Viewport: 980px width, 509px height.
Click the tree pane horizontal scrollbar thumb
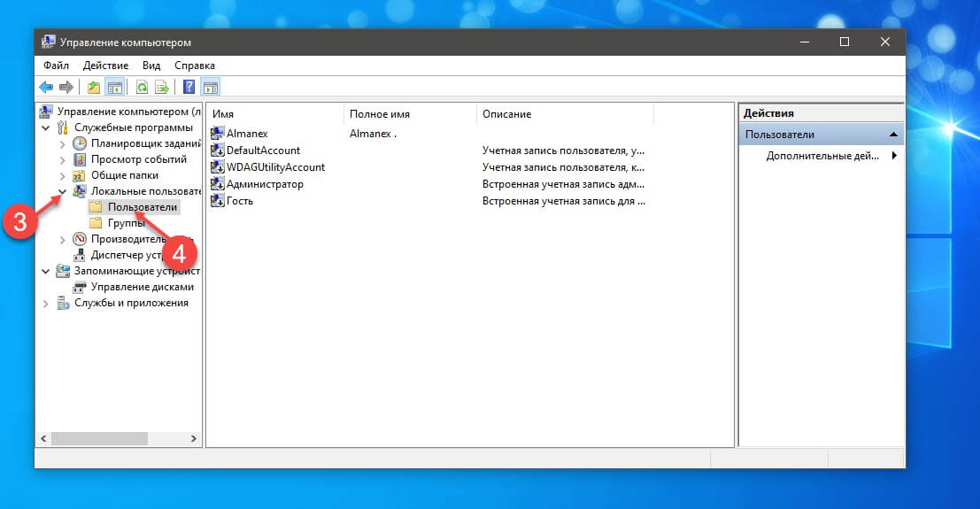coord(99,439)
